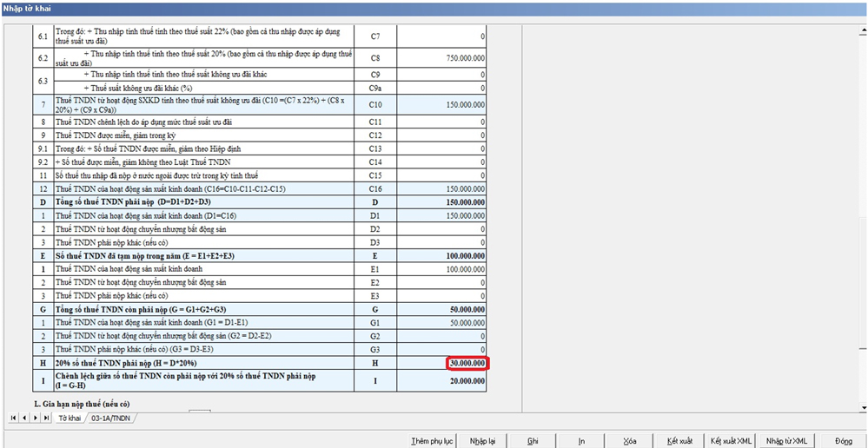Click next sheet navigation arrow
Image resolution: width=868 pixels, height=448 pixels.
point(35,418)
